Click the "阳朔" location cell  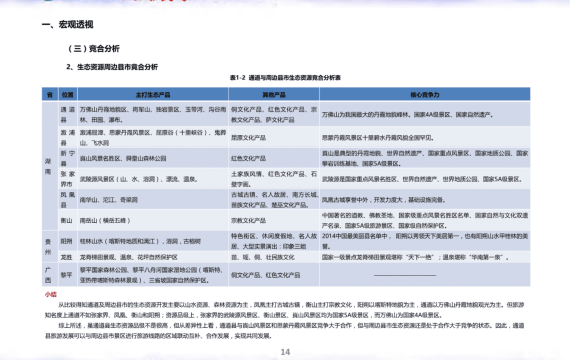[68, 241]
